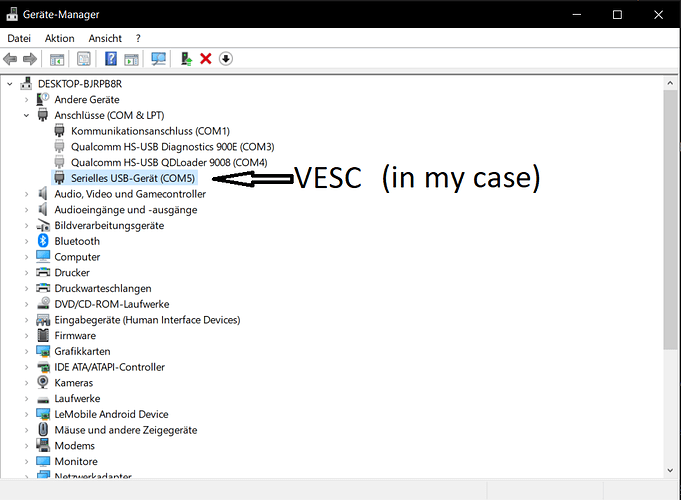Open the Aktion menu
Viewport: 681px width, 500px height.
[x=60, y=38]
